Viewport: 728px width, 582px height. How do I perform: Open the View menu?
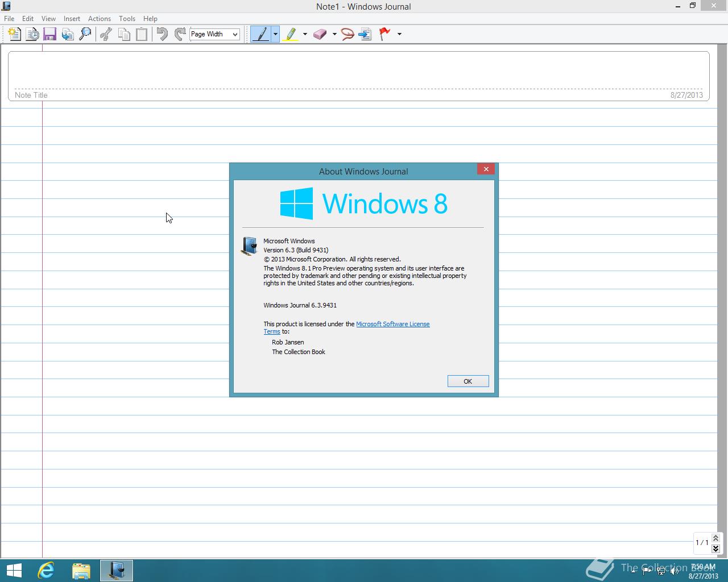coord(48,19)
